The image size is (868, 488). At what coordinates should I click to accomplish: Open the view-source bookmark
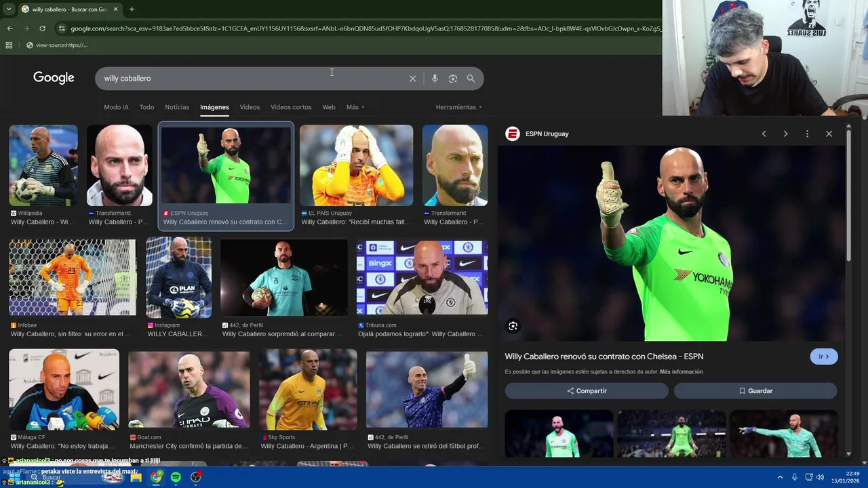click(x=57, y=45)
